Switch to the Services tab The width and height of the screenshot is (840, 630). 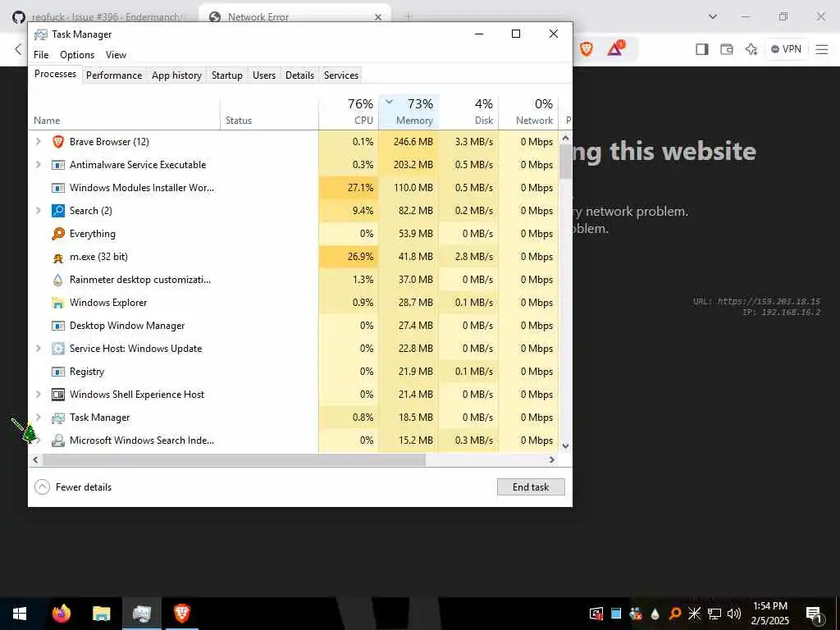[341, 75]
